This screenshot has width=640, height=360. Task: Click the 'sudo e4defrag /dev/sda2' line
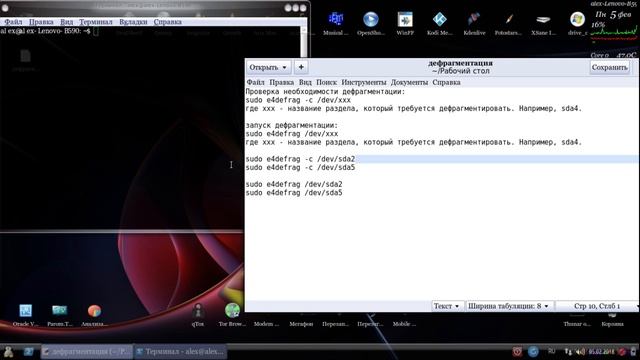294,184
